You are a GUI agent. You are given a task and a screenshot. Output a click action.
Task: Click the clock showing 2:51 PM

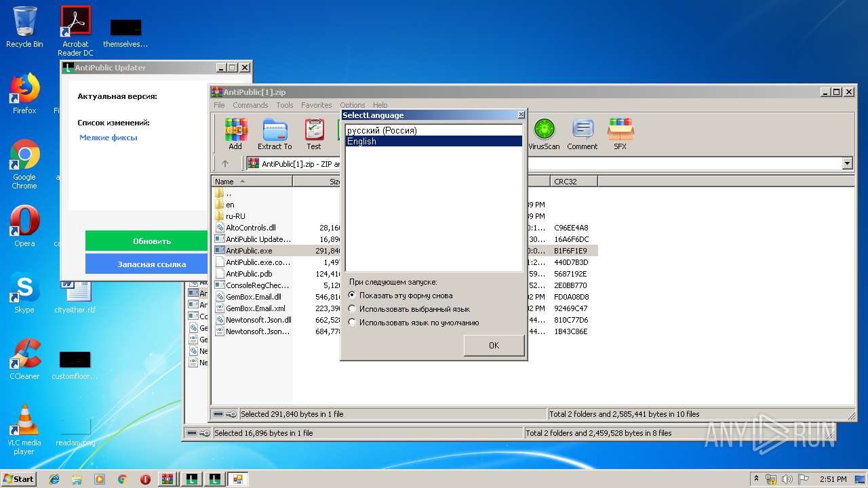click(x=833, y=479)
